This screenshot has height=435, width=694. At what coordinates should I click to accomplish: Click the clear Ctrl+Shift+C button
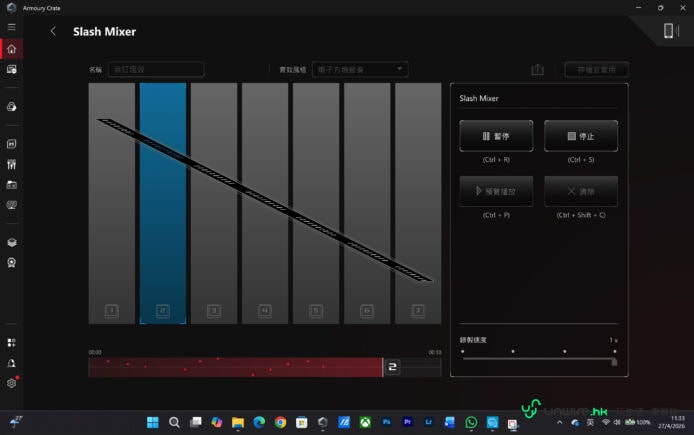coord(581,191)
